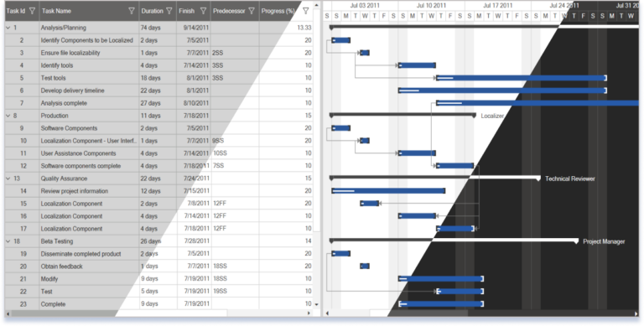Open the Finish column filter icon
The height and width of the screenshot is (326, 644).
pos(203,11)
